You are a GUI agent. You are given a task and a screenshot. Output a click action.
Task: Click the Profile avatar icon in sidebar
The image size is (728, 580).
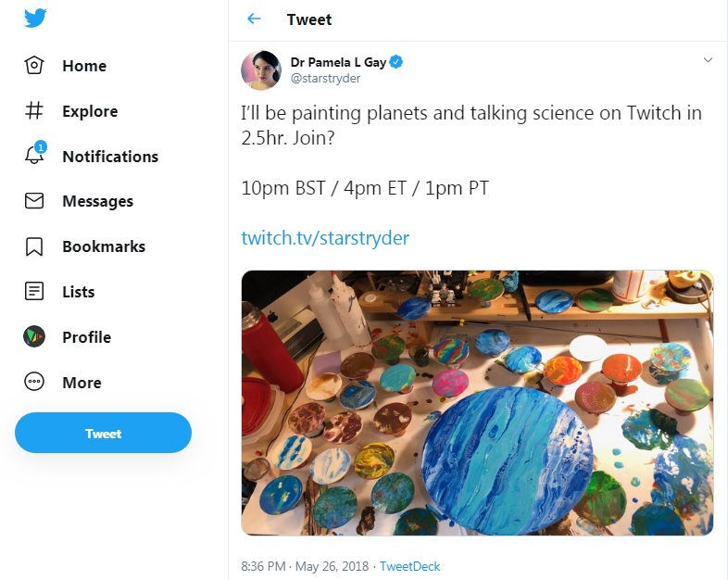[34, 337]
